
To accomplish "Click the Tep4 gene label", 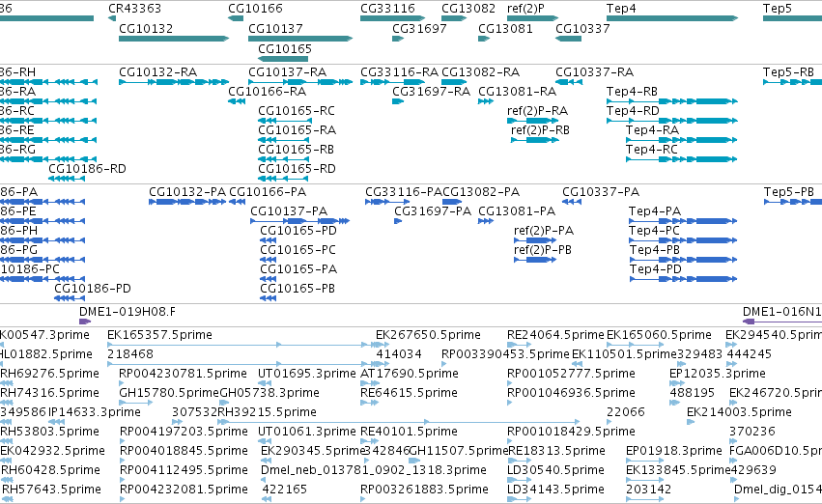I will [621, 9].
